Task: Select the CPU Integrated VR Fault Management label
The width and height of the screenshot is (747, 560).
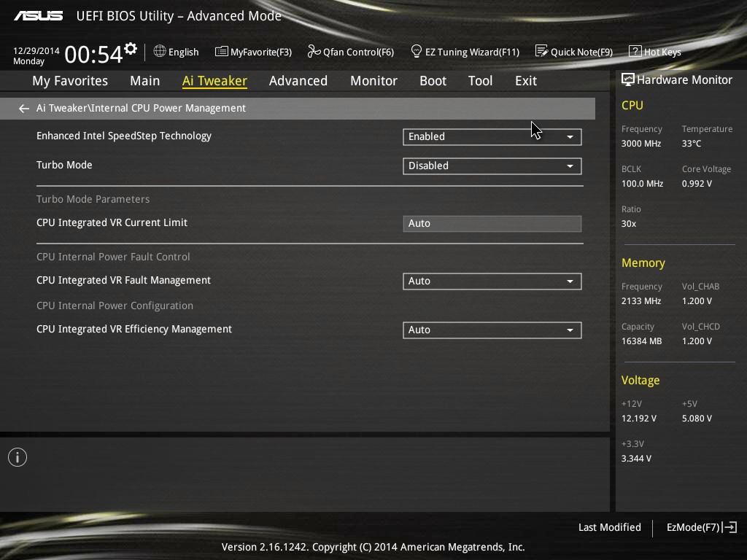Action: pos(123,281)
